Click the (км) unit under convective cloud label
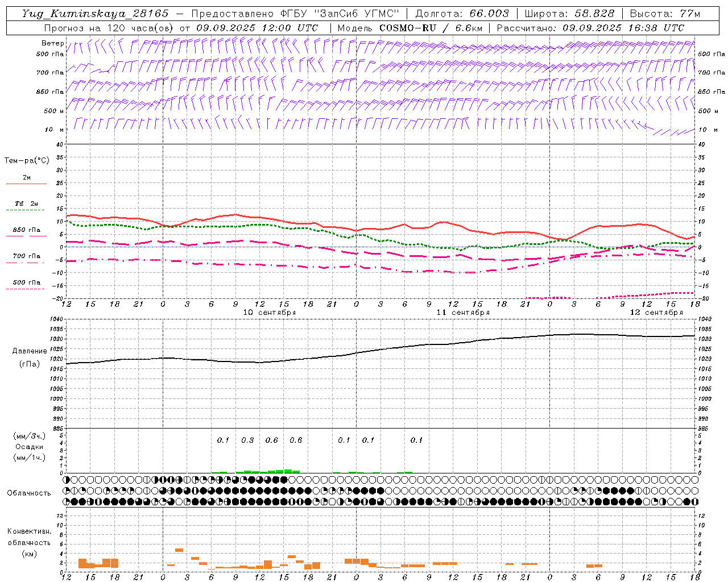Viewport: 728px width, 582px height. [x=30, y=554]
